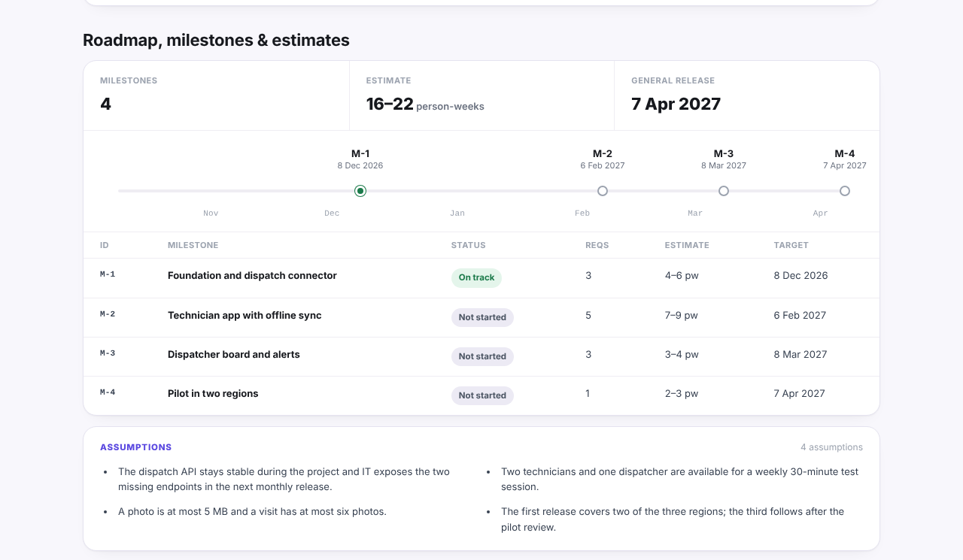Click the 16–22 person-weeks estimate summary

coord(425,104)
